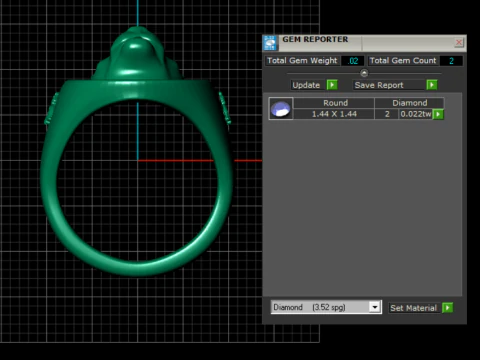Open the Diamond (3.52 spg) material dropdown
Image resolution: width=480 pixels, height=360 pixels.
375,307
